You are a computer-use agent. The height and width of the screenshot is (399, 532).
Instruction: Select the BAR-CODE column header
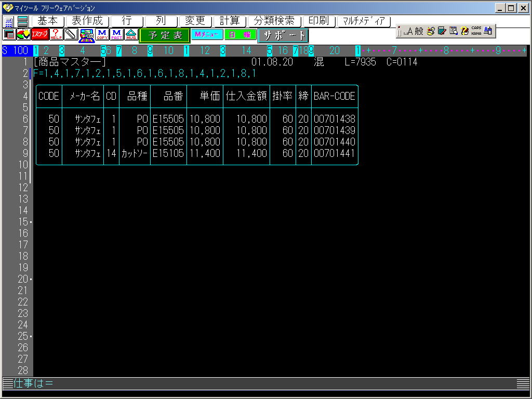tap(335, 96)
